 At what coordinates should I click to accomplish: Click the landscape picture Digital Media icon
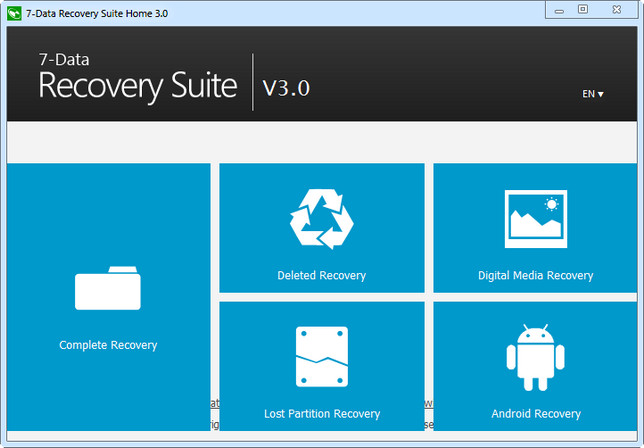[x=535, y=216]
